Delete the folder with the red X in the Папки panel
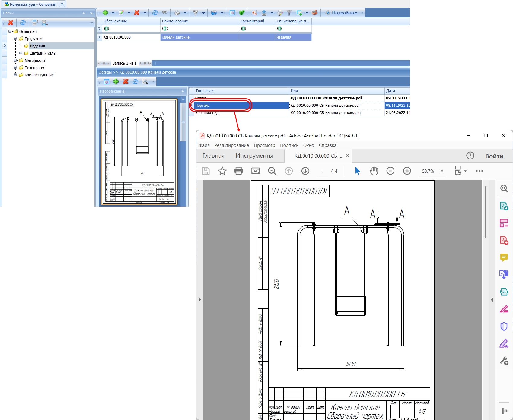The image size is (513, 420). (11, 22)
